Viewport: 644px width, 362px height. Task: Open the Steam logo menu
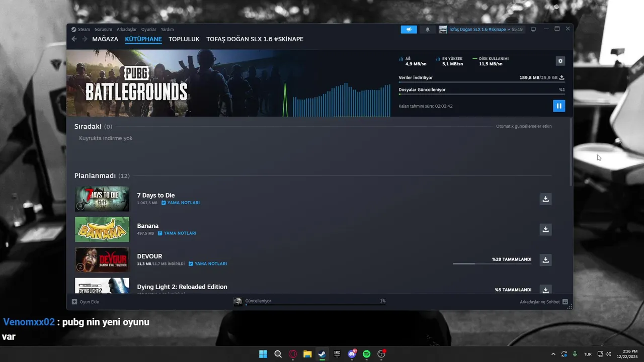pos(80,29)
